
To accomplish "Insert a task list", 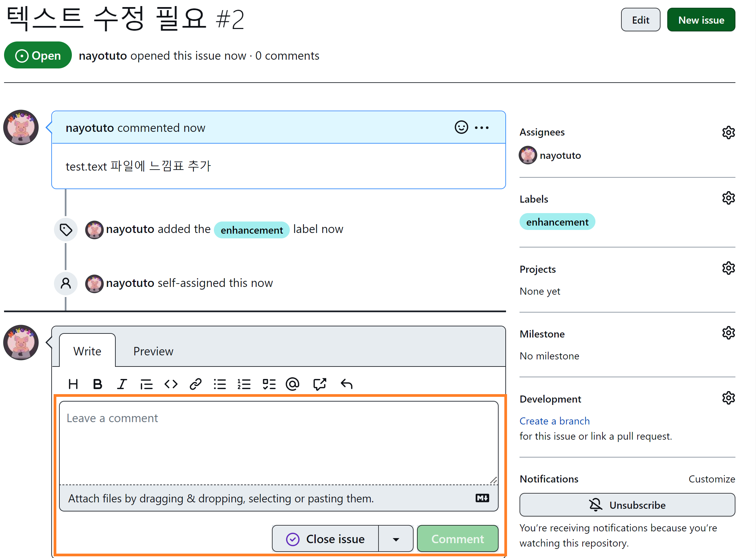I will [x=269, y=384].
